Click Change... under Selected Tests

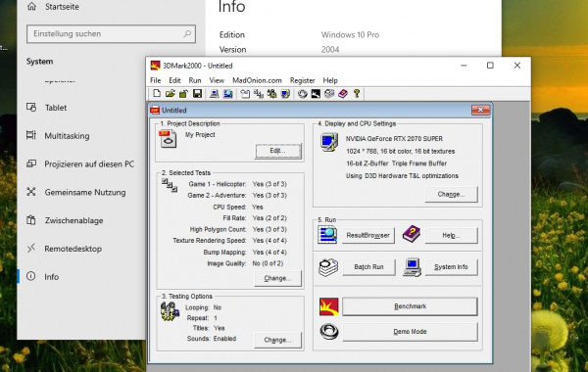pos(277,278)
